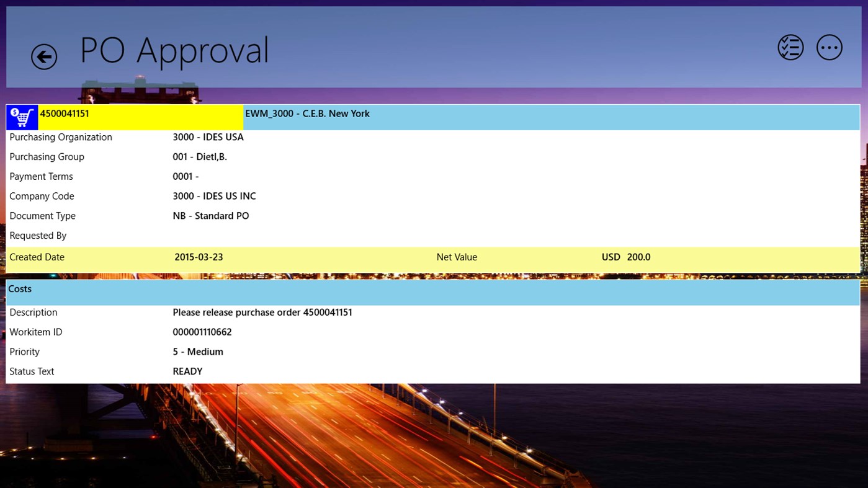The height and width of the screenshot is (488, 868).
Task: Select Workitem ID 000001110662
Action: [x=202, y=332]
